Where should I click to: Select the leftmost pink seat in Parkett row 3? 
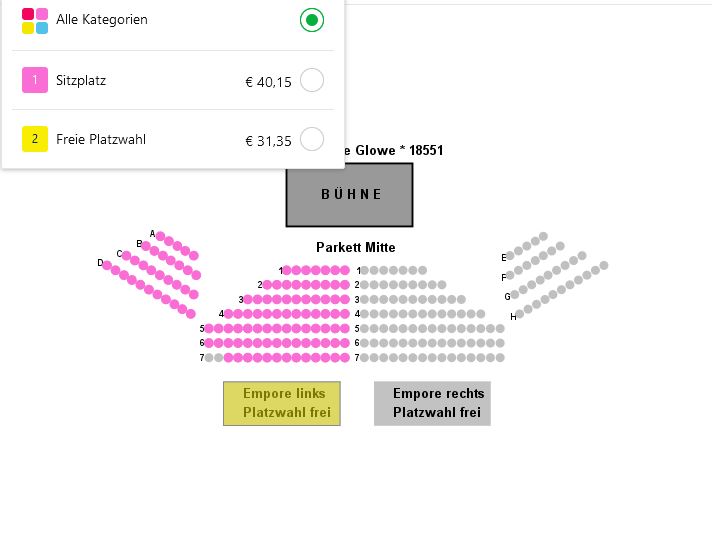coord(248,300)
